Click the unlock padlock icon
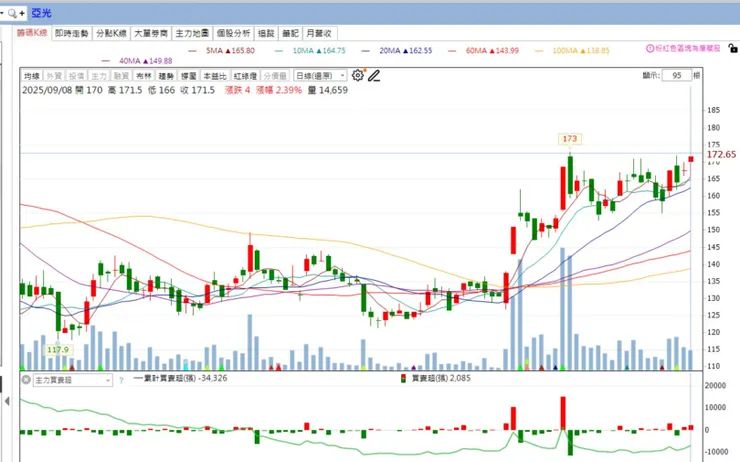Image resolution: width=740 pixels, height=462 pixels. (x=732, y=48)
